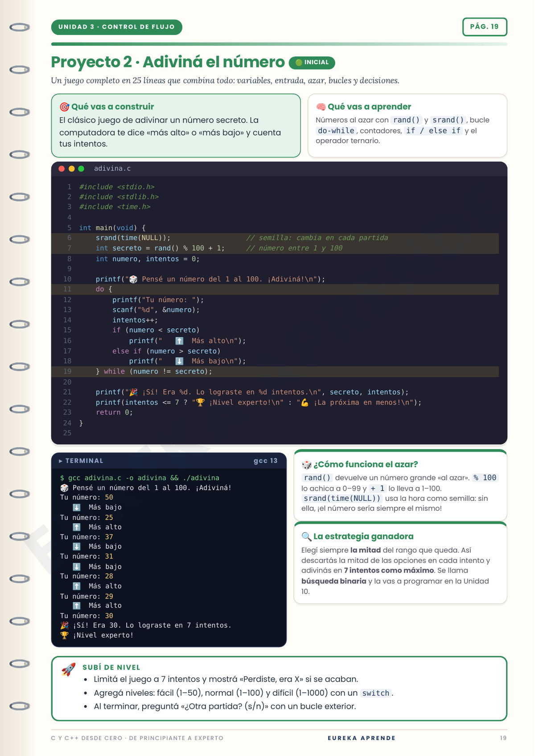Click the footer page number 19
Image resolution: width=535 pixels, height=756 pixels.
503,738
